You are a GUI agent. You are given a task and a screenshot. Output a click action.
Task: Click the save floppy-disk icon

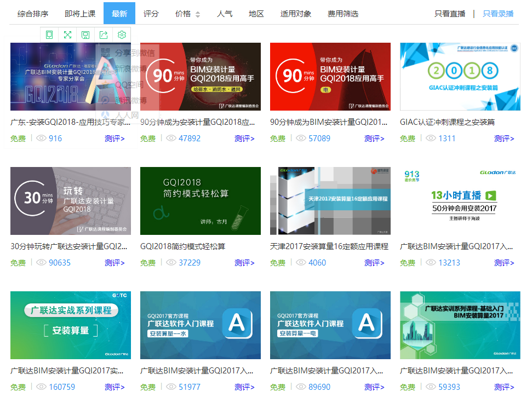click(85, 34)
